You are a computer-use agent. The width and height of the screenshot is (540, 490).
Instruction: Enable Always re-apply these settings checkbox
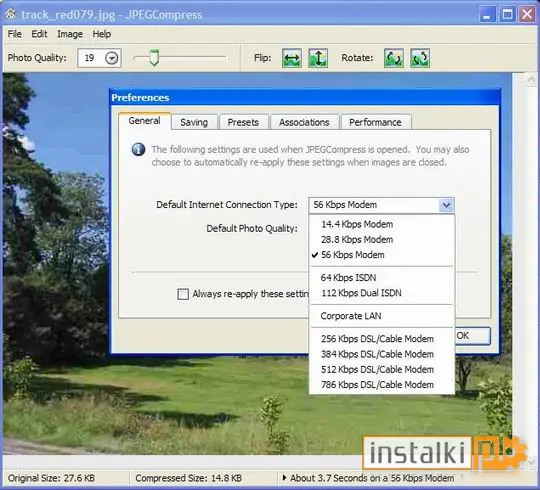(x=183, y=294)
